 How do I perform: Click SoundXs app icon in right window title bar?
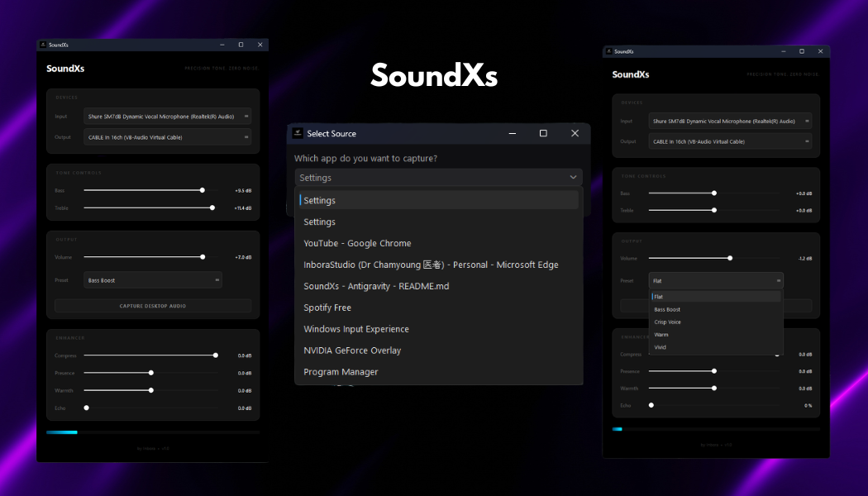pyautogui.click(x=608, y=51)
